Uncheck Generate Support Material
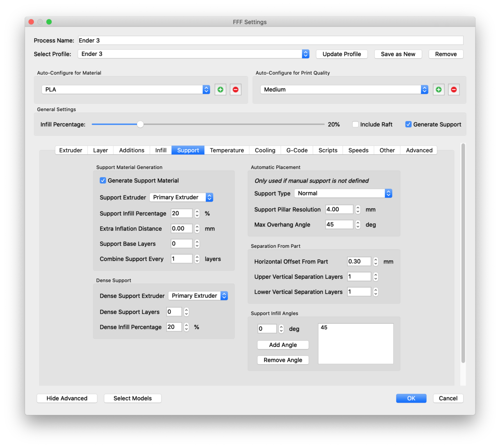The height and width of the screenshot is (448, 500). point(103,180)
